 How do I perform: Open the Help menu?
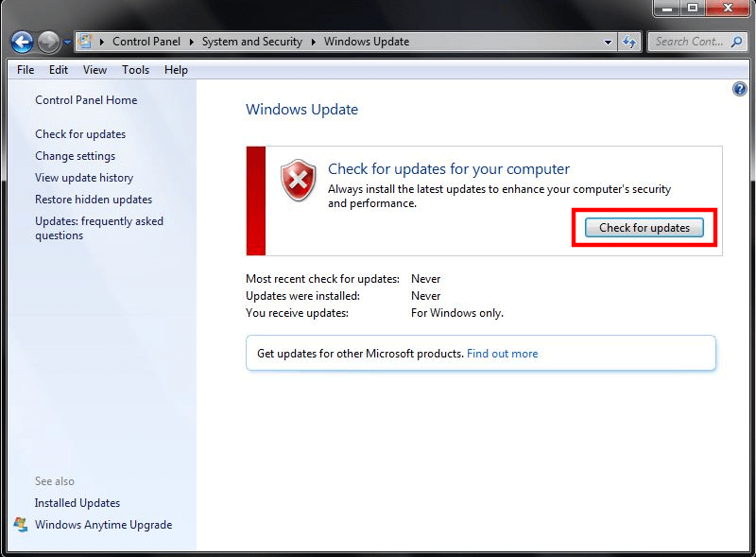pos(176,70)
